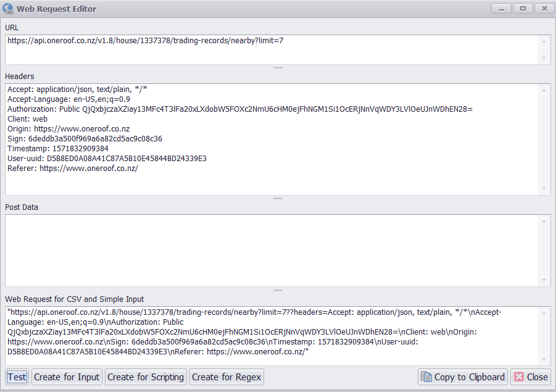Close the dialog with the red X Close button
Viewport: 556px width, 392px height.
[x=530, y=377]
